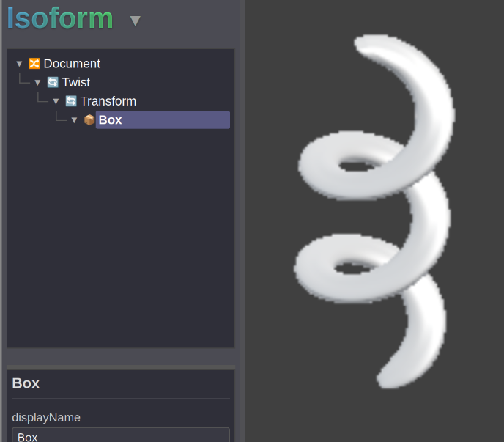Click the Twist modifier icon
Image resolution: width=504 pixels, height=442 pixels.
click(x=53, y=82)
